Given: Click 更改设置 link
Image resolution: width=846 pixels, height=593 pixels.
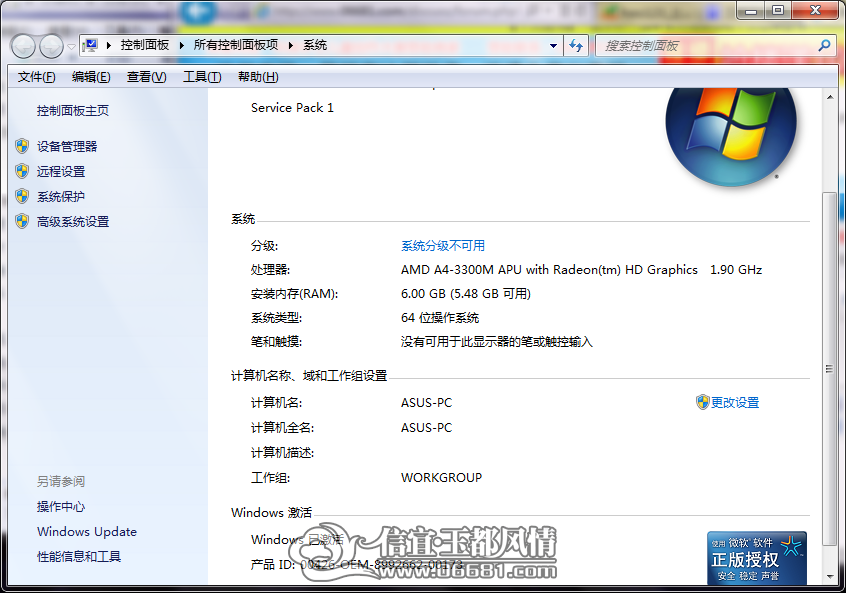Looking at the screenshot, I should click(735, 403).
